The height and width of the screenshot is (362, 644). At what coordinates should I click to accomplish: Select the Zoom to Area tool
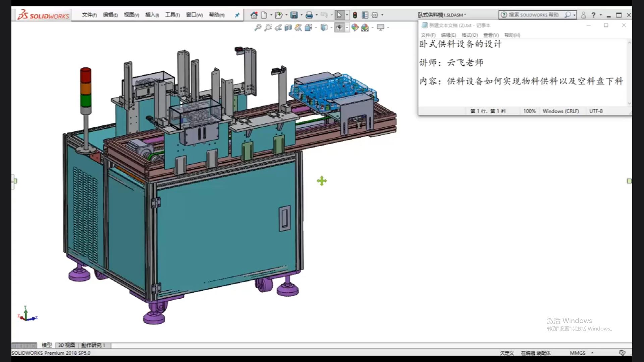coord(268,27)
